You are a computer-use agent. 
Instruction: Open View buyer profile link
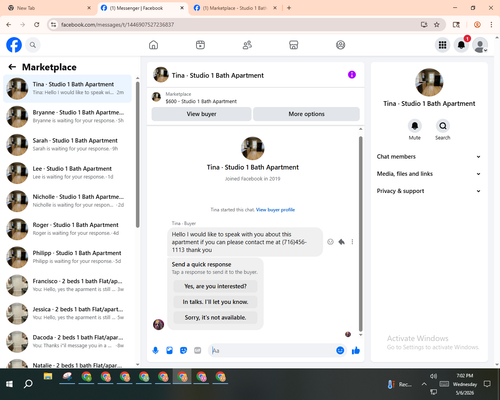tap(275, 210)
